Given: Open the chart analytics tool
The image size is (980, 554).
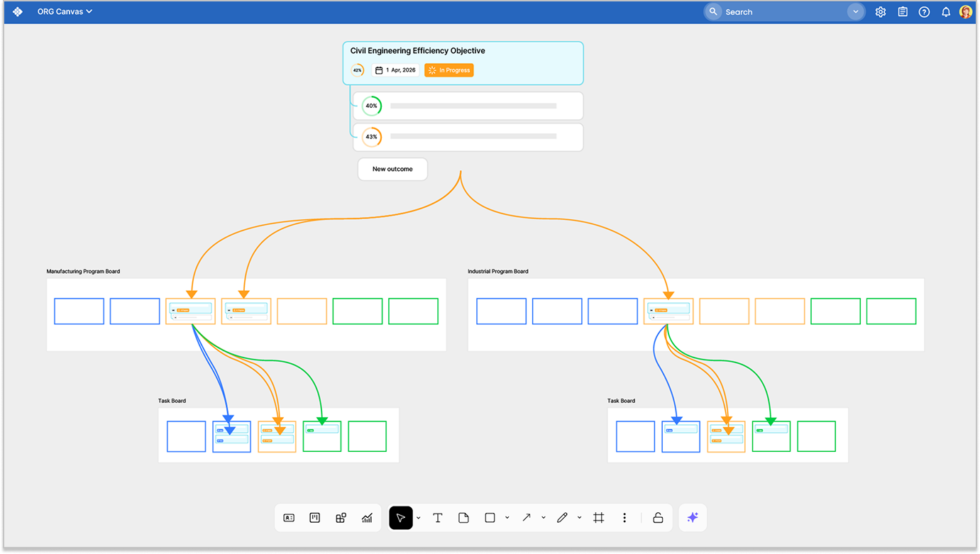Looking at the screenshot, I should pos(367,518).
